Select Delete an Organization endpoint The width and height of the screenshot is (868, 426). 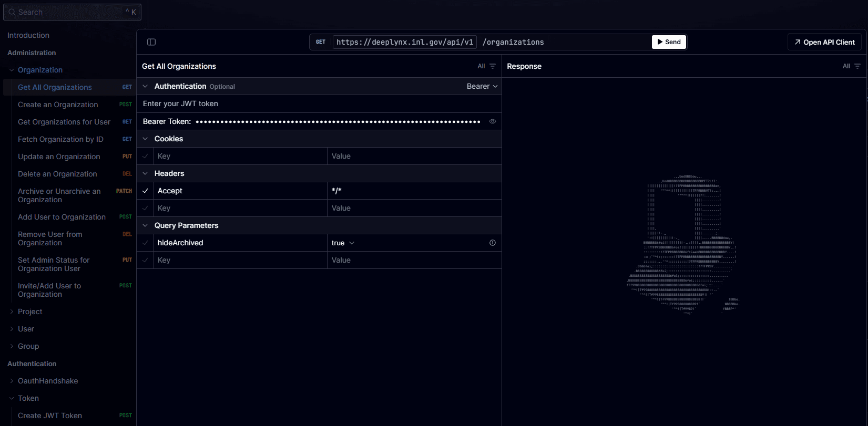pos(57,174)
